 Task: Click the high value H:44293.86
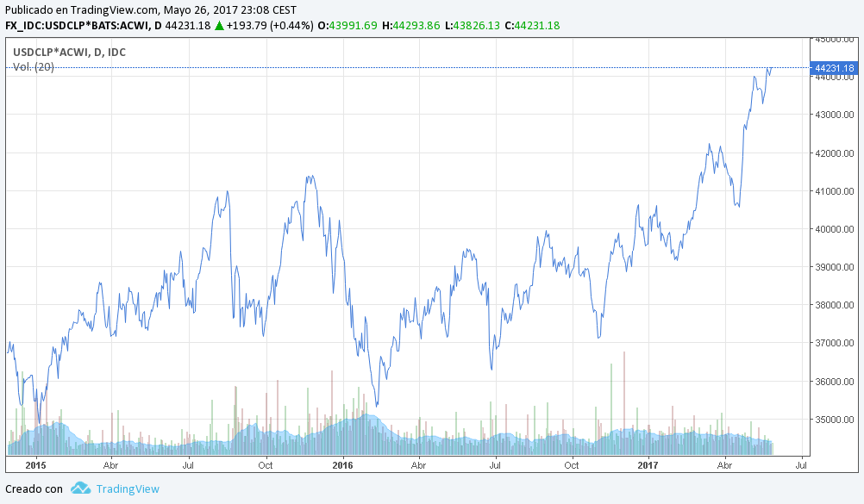point(411,25)
